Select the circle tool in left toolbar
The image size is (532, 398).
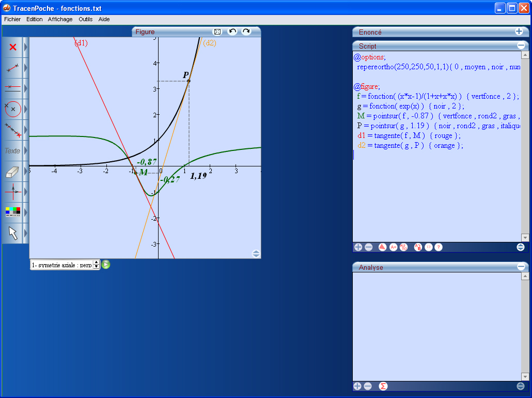pos(13,109)
